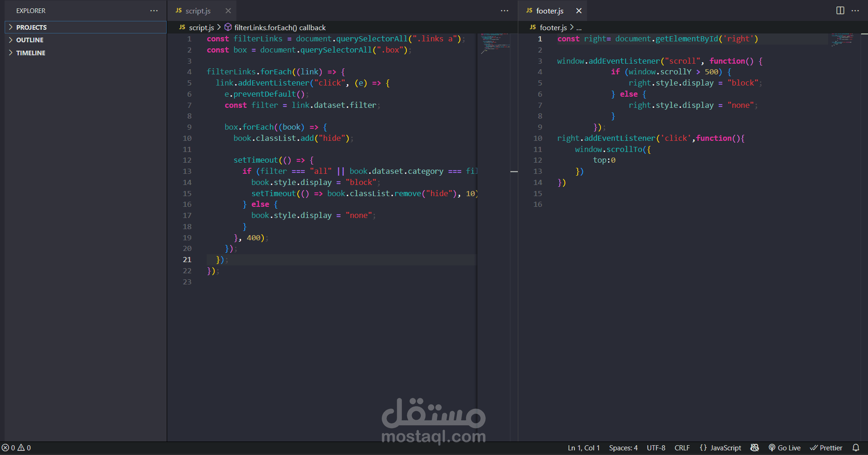Change language mode from JavaScript
Screen dimensions: 868x455
click(x=721, y=448)
